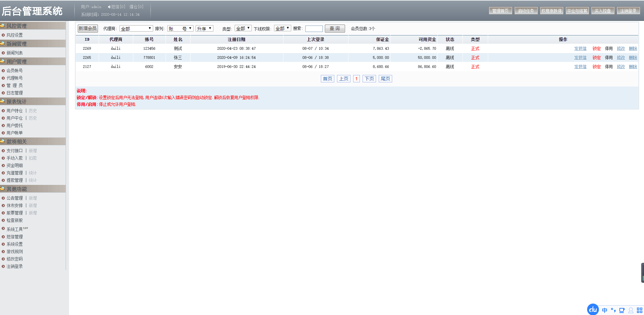Click the Baidu IME "du" logo icon

pyautogui.click(x=593, y=310)
